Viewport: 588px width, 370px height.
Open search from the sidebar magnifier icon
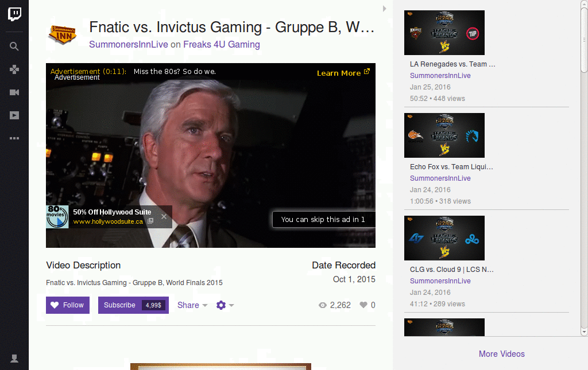(14, 46)
